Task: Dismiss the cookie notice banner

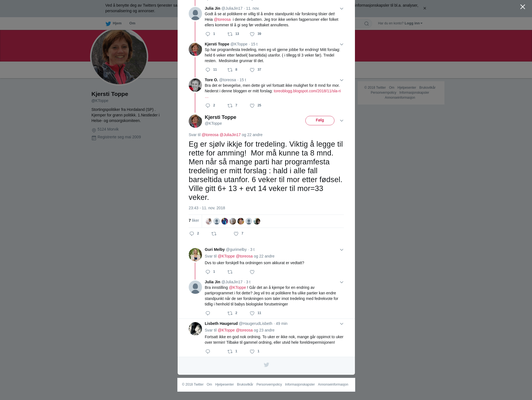Action: point(424,8)
